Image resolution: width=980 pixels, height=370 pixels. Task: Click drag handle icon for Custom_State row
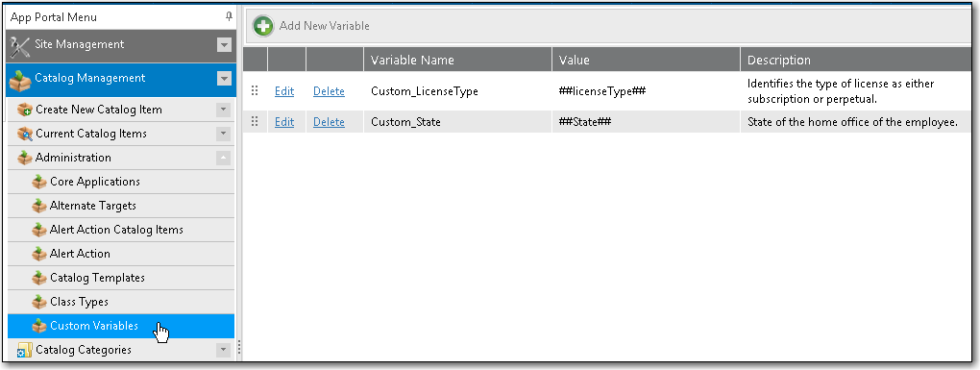(255, 122)
